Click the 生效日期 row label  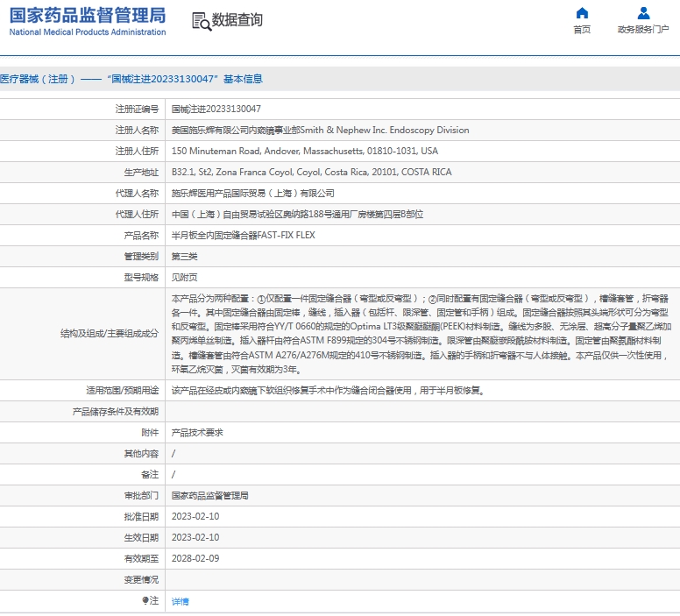coord(141,537)
